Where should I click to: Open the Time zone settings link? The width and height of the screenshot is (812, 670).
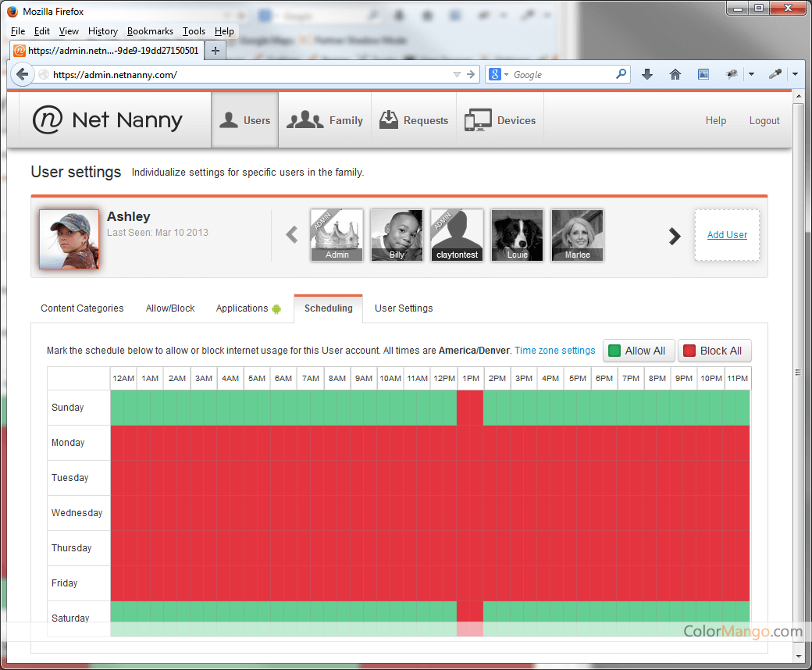pos(554,351)
